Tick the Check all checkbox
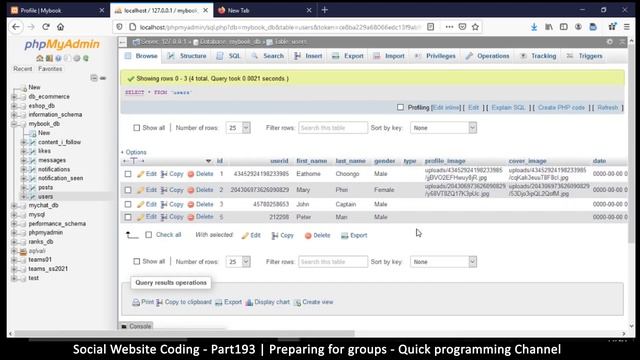Image resolution: width=640 pixels, height=360 pixels. 149,235
